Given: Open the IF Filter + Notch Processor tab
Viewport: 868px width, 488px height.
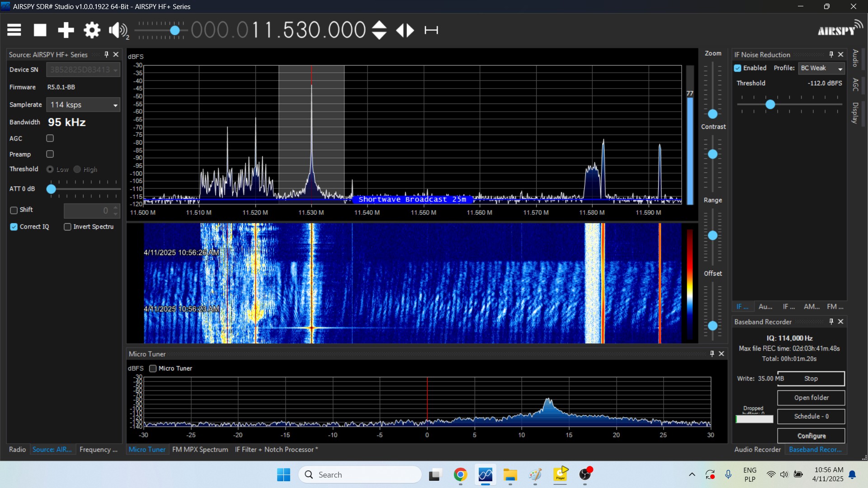Looking at the screenshot, I should tap(276, 450).
